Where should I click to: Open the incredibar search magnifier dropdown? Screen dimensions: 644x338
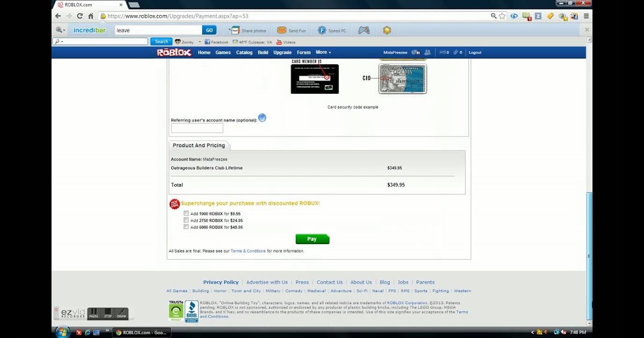61,31
